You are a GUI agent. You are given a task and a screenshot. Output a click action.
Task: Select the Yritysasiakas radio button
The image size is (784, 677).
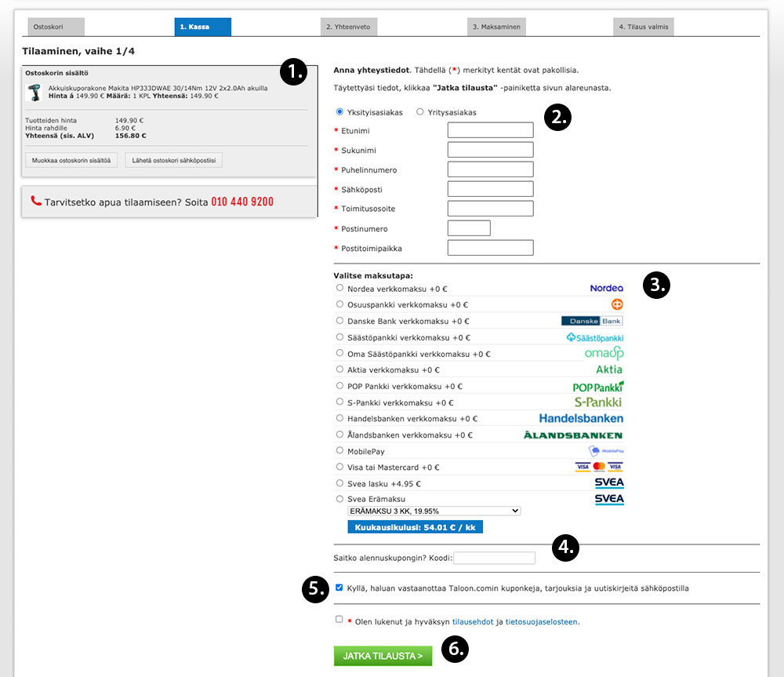(x=420, y=112)
